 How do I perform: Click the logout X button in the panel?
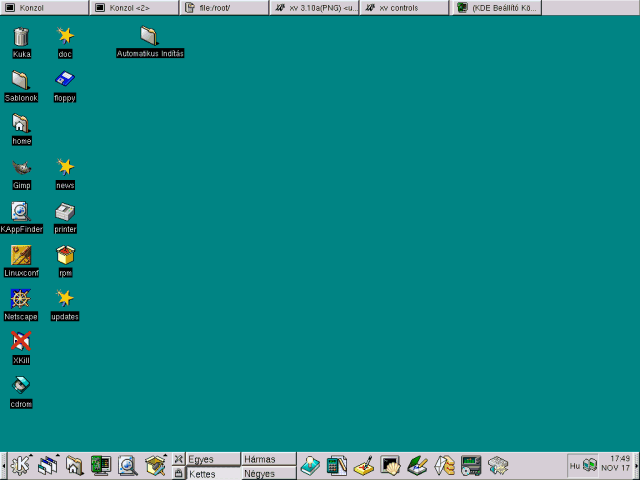(x=178, y=459)
